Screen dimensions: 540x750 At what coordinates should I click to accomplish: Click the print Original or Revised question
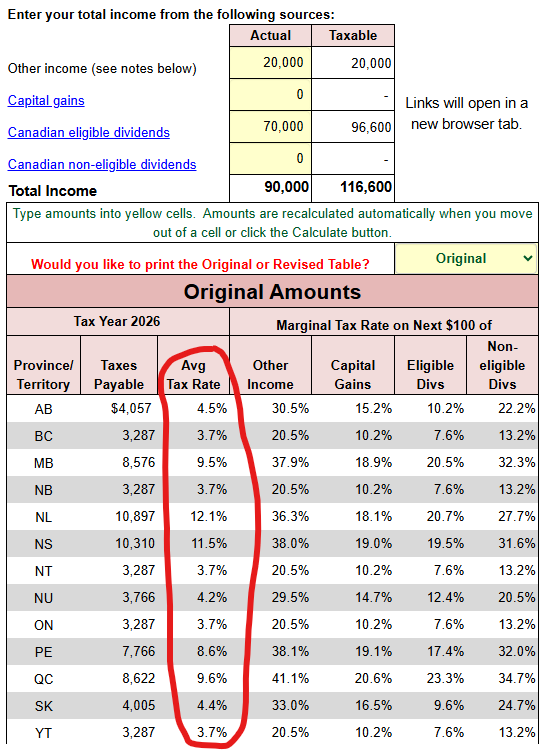[200, 264]
